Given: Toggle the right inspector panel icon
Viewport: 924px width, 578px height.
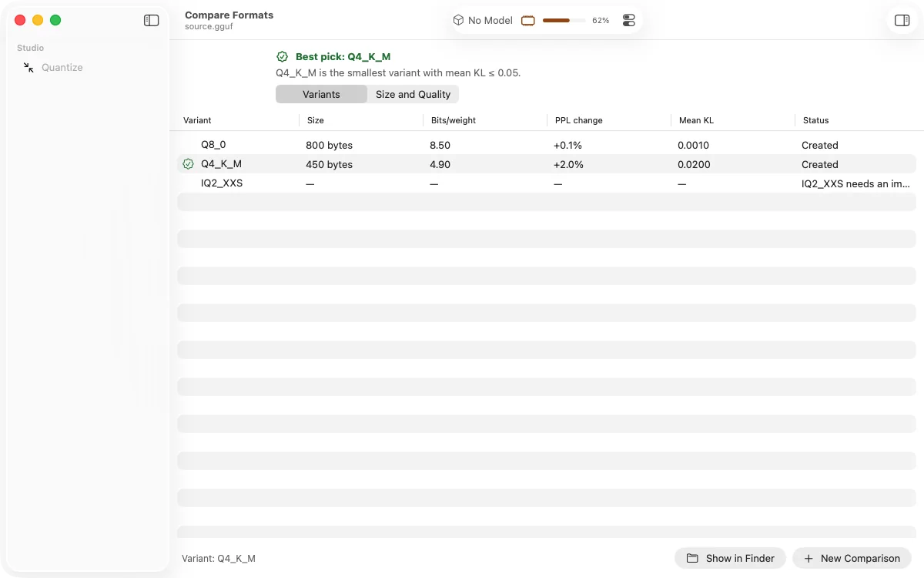Looking at the screenshot, I should coord(902,21).
